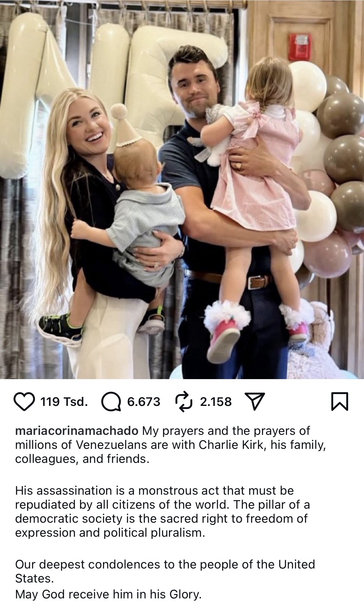View the 119 Tsd. likes list

(63, 402)
